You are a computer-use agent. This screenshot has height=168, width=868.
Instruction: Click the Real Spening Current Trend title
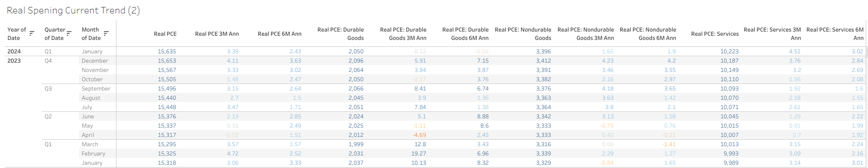coord(73,10)
